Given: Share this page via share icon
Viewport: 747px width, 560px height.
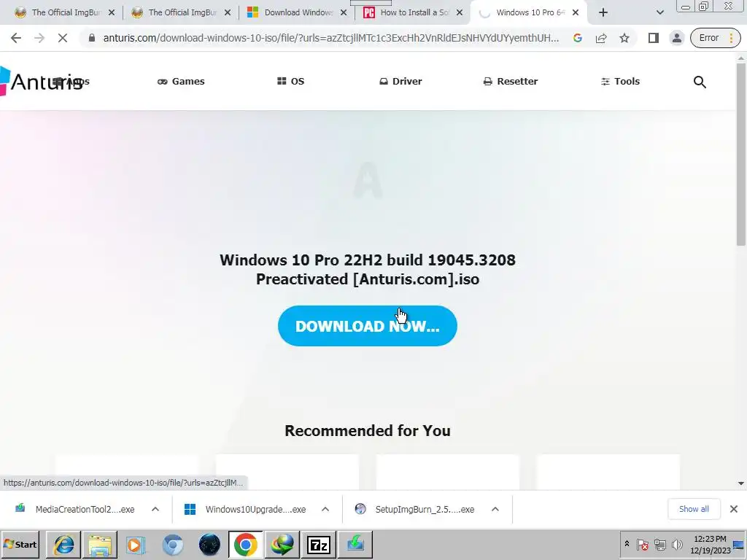Looking at the screenshot, I should pos(601,38).
